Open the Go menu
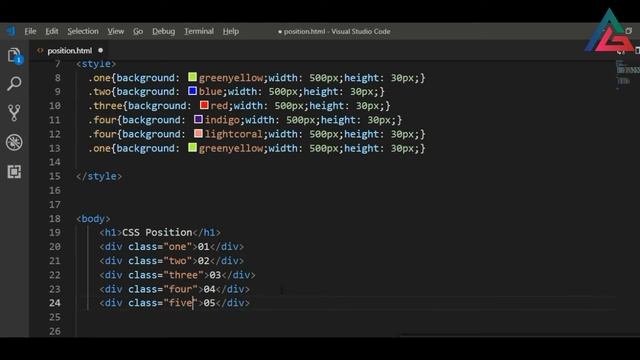Viewport: 640px width, 360px height. 138,31
